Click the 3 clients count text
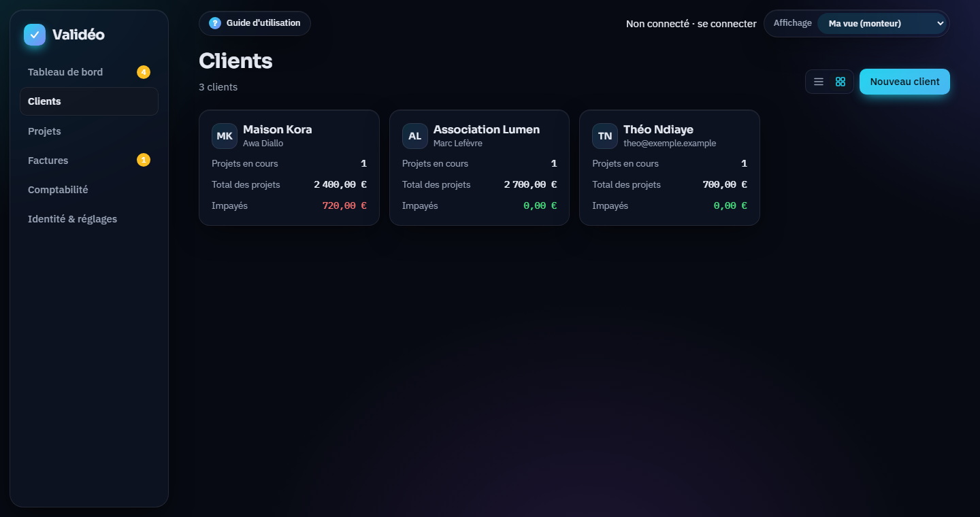 [x=218, y=87]
